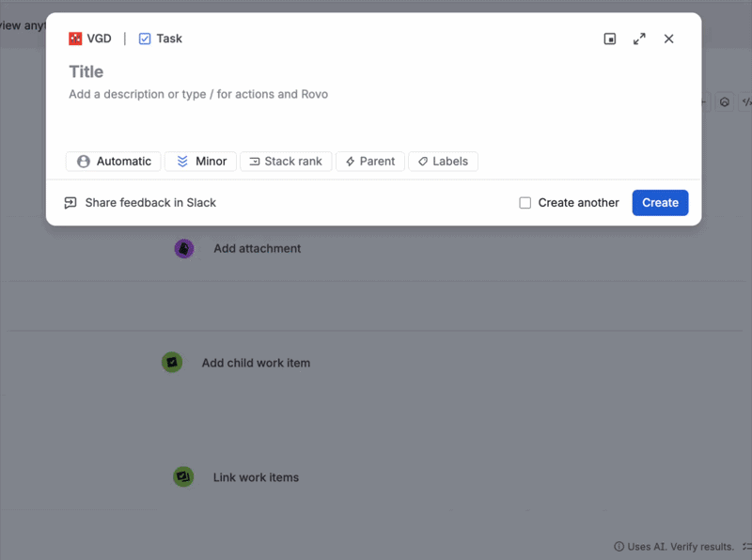This screenshot has width=752, height=560.
Task: Click the assignee avatar icon
Action: (x=84, y=161)
